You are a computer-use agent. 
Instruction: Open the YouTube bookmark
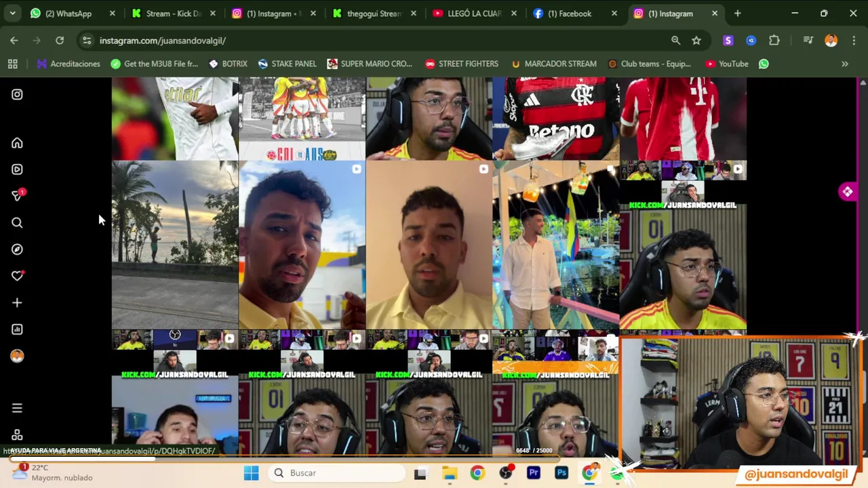coord(727,64)
